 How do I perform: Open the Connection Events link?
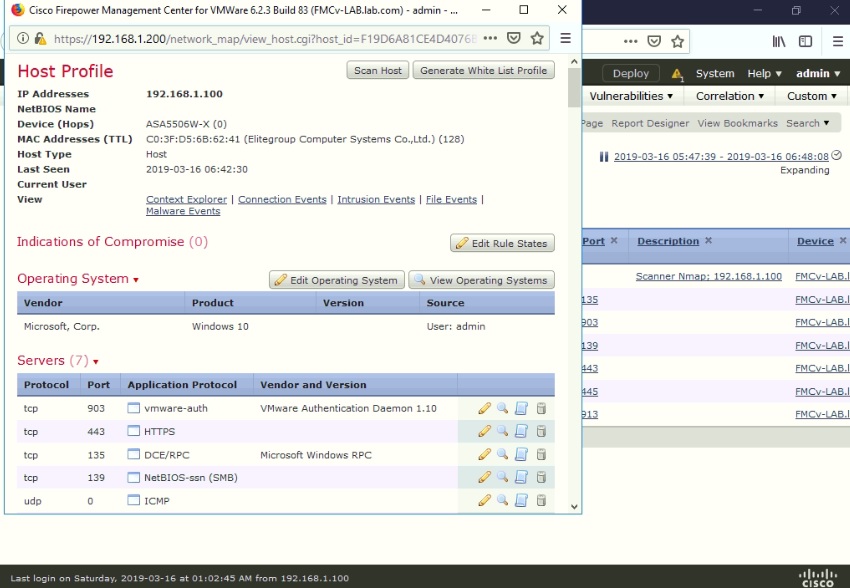tap(282, 199)
